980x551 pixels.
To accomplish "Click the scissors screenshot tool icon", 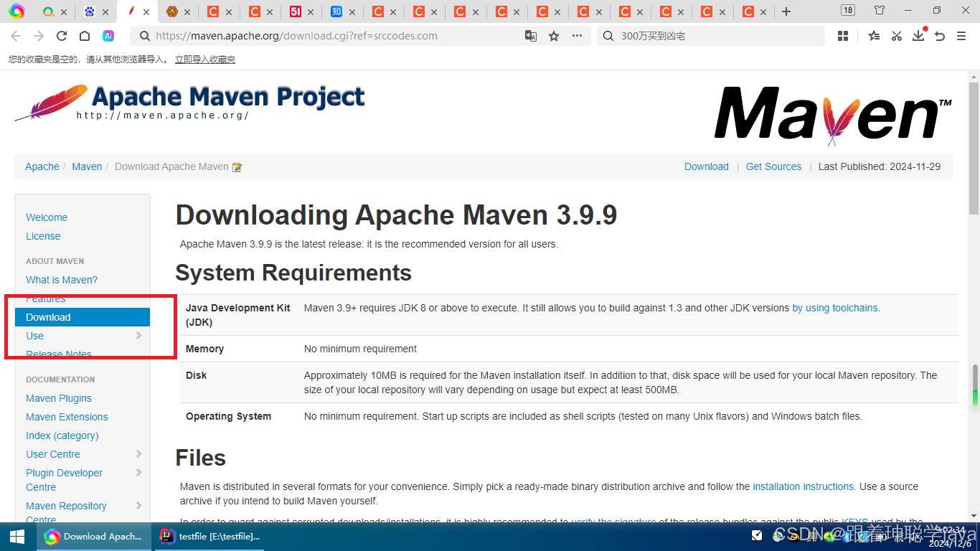I will (896, 36).
